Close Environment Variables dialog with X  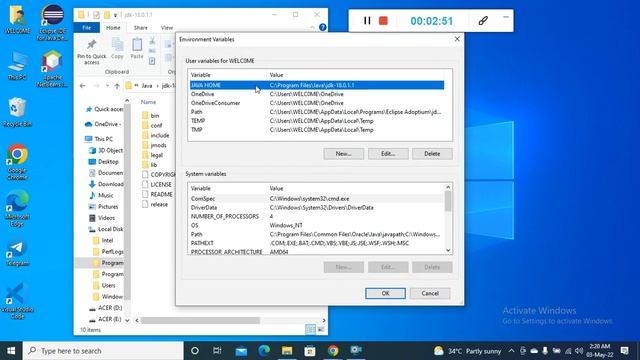coord(457,39)
